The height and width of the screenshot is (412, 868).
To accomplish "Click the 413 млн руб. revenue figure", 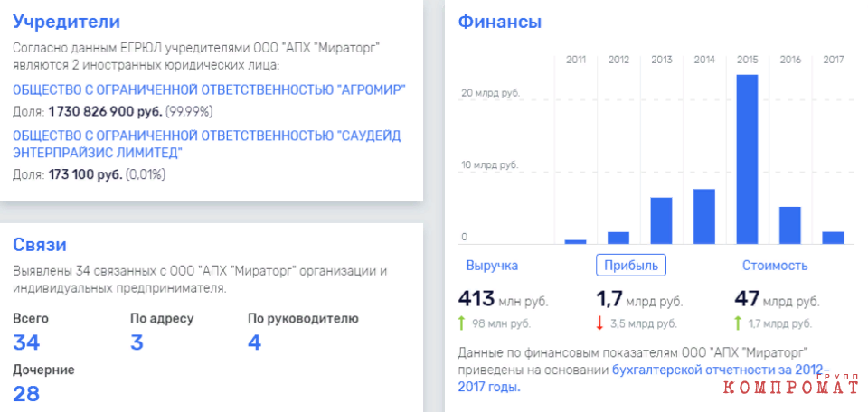I will (504, 300).
